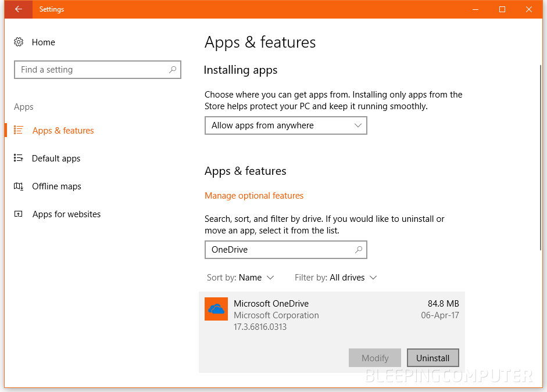Close the Settings window
The width and height of the screenshot is (547, 392).
click(529, 9)
